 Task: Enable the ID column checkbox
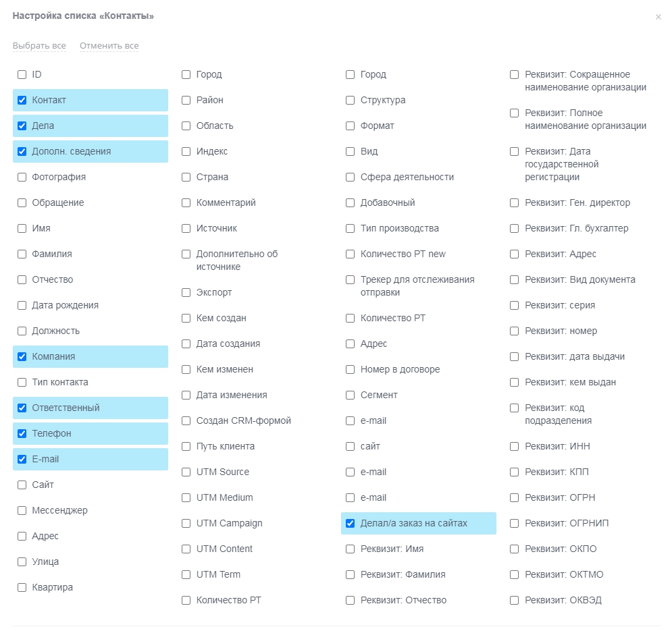pos(22,75)
